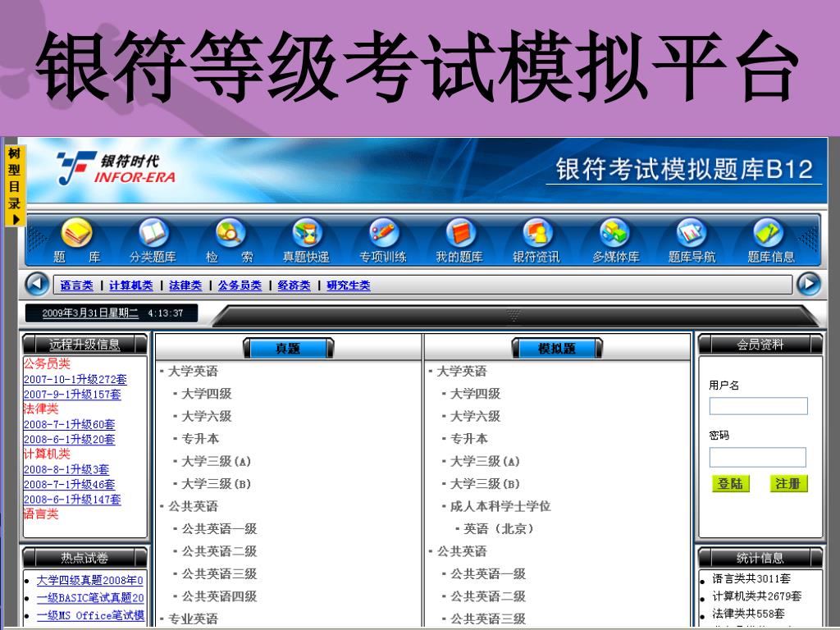This screenshot has width=840, height=630.
Task: Click the 注册 button
Action: point(788,483)
